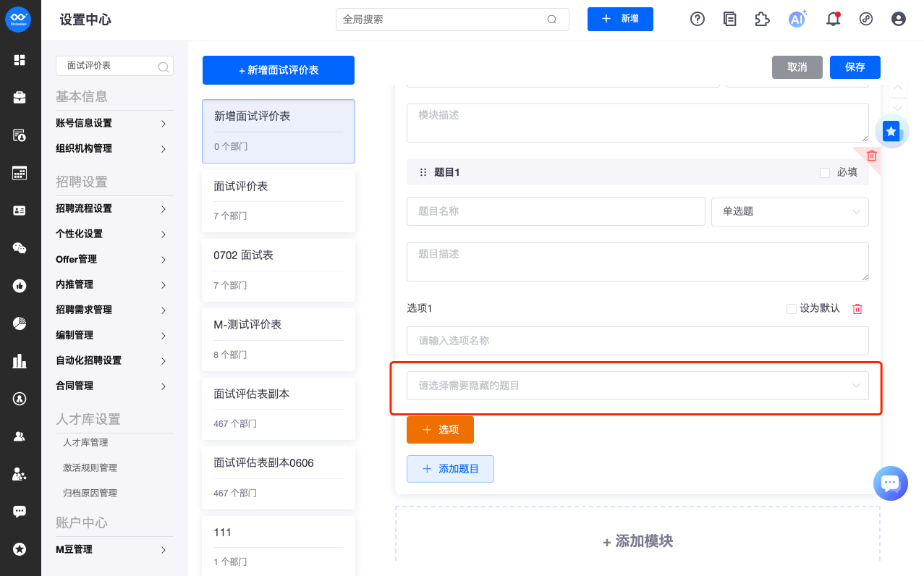The image size is (924, 576).
Task: Open the 单选题 question type dropdown
Action: [x=790, y=211]
